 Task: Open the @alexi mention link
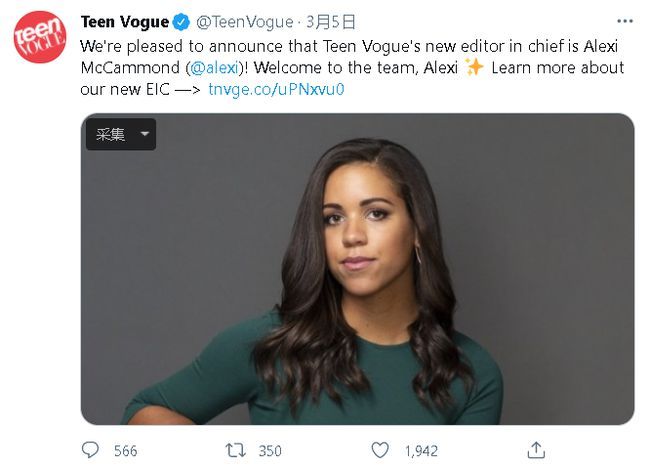pyautogui.click(x=215, y=68)
